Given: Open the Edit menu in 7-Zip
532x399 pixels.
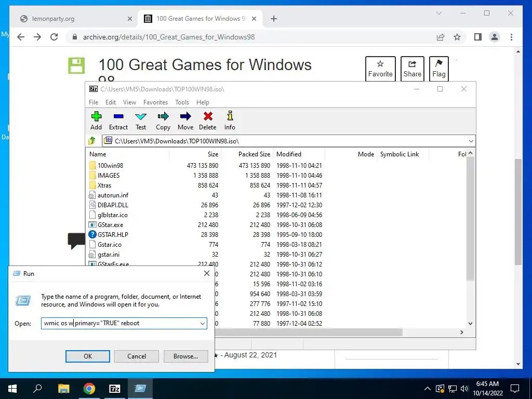Looking at the screenshot, I should point(111,102).
